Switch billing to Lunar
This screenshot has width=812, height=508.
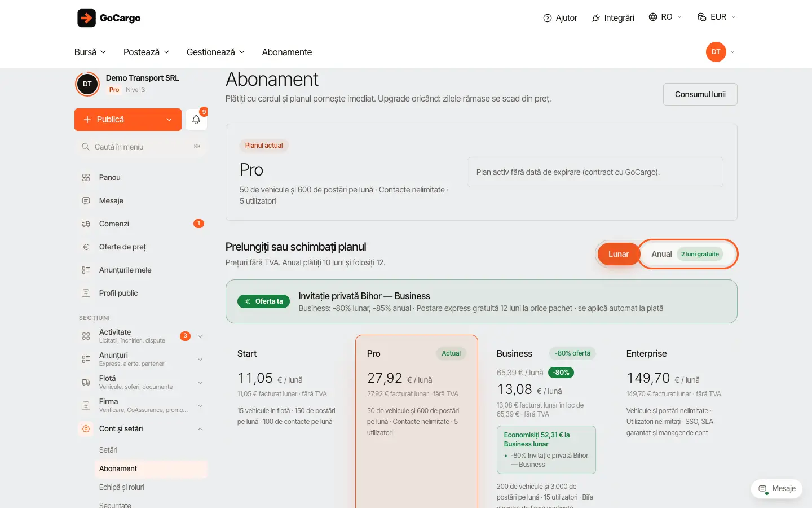(x=619, y=254)
